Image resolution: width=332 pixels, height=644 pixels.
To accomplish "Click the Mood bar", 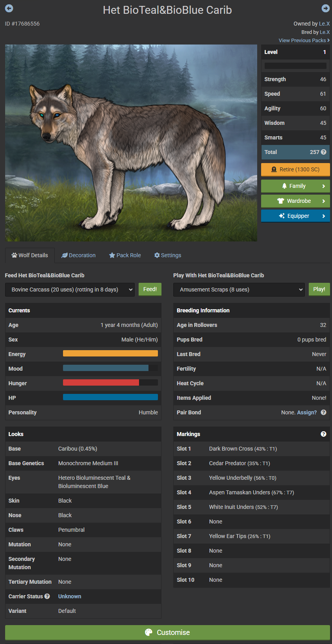I will pyautogui.click(x=110, y=368).
